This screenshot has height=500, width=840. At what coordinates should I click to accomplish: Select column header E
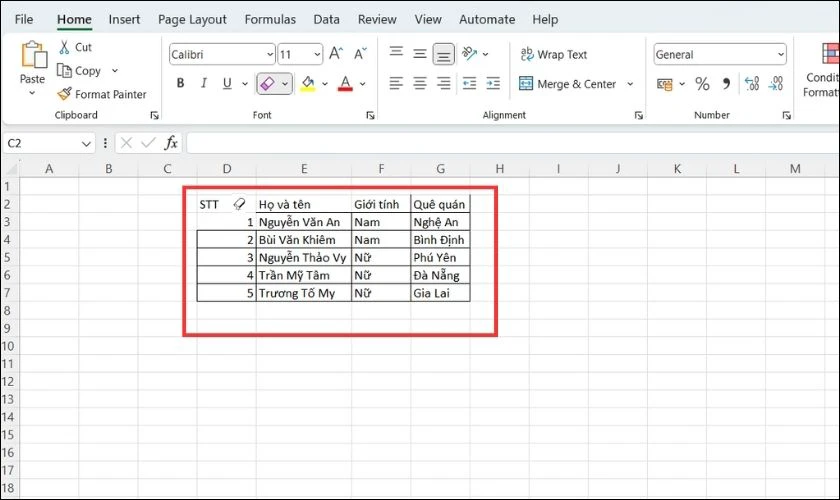point(304,169)
